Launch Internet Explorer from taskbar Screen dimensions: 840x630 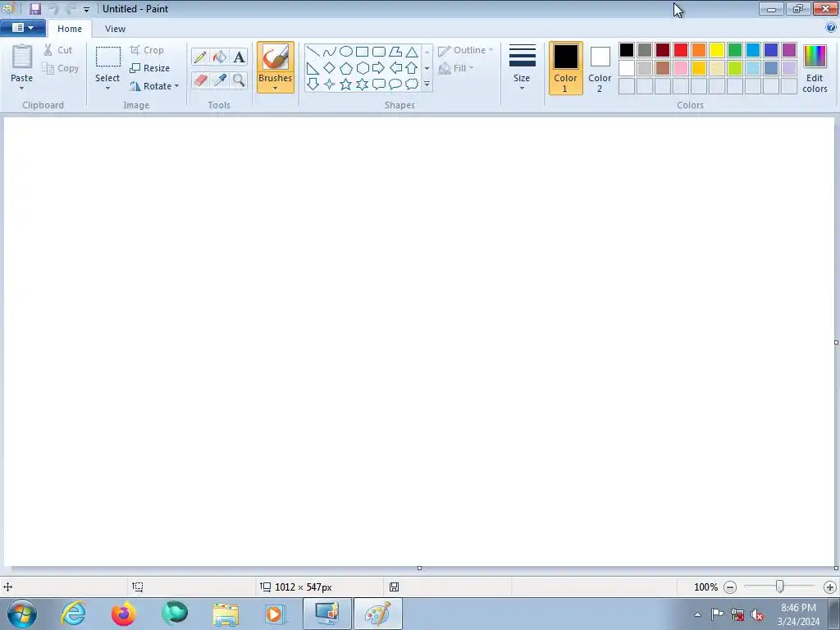pos(73,614)
